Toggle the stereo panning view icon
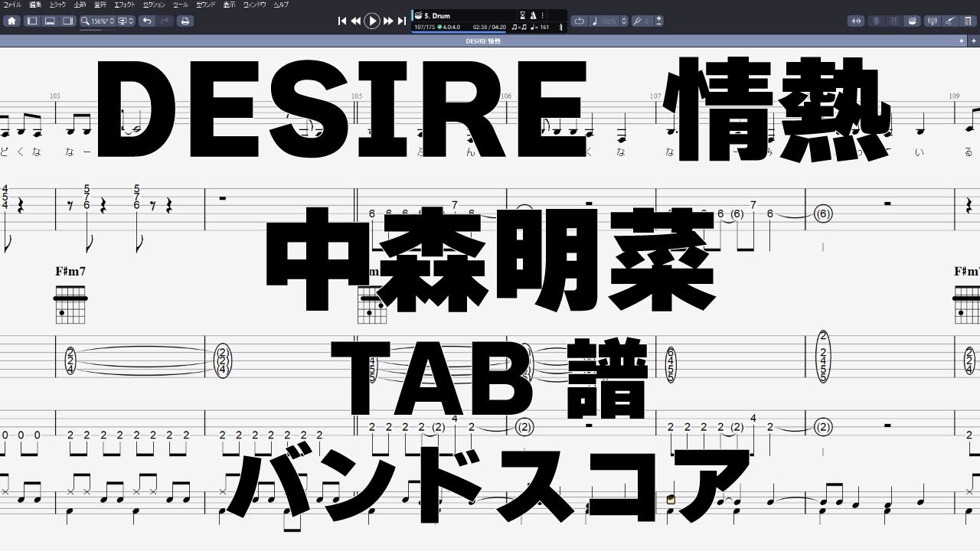The image size is (980, 551). 856,21
